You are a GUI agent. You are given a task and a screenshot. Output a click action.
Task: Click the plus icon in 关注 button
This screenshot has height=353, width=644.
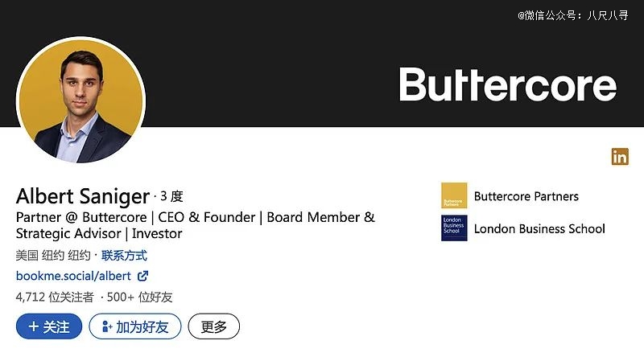(x=34, y=326)
